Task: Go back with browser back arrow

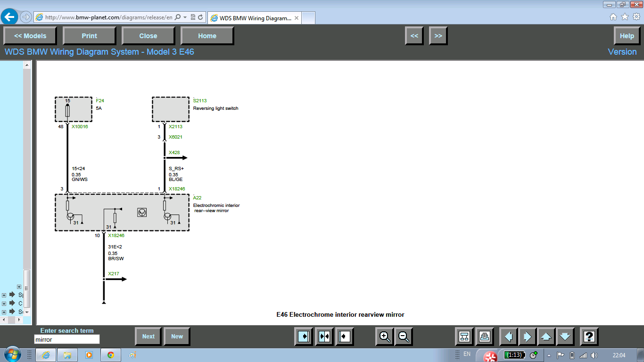Action: (9, 17)
